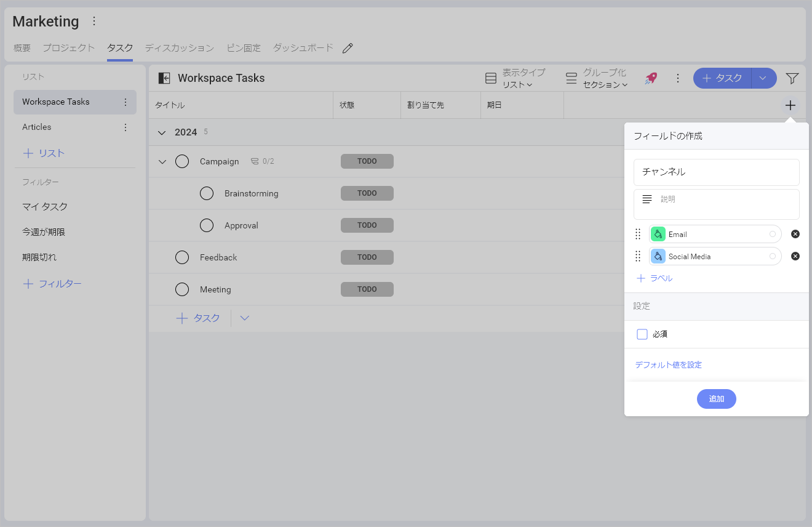Click the rocket automation icon
Screen dimensions: 812x527
click(x=651, y=78)
